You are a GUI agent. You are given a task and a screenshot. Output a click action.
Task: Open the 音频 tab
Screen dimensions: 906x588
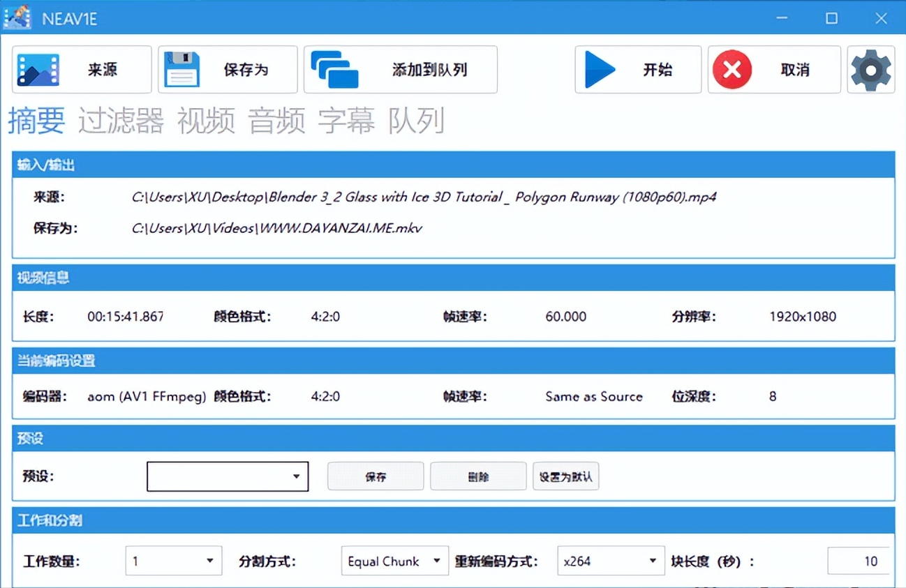[x=277, y=121]
